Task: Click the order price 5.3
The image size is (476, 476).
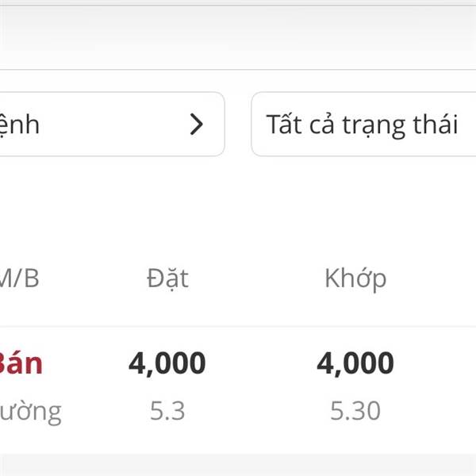Action: point(167,410)
